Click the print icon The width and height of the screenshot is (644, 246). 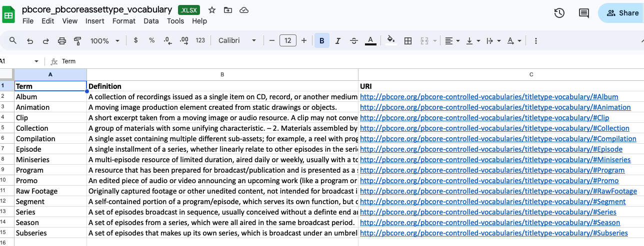(x=62, y=41)
